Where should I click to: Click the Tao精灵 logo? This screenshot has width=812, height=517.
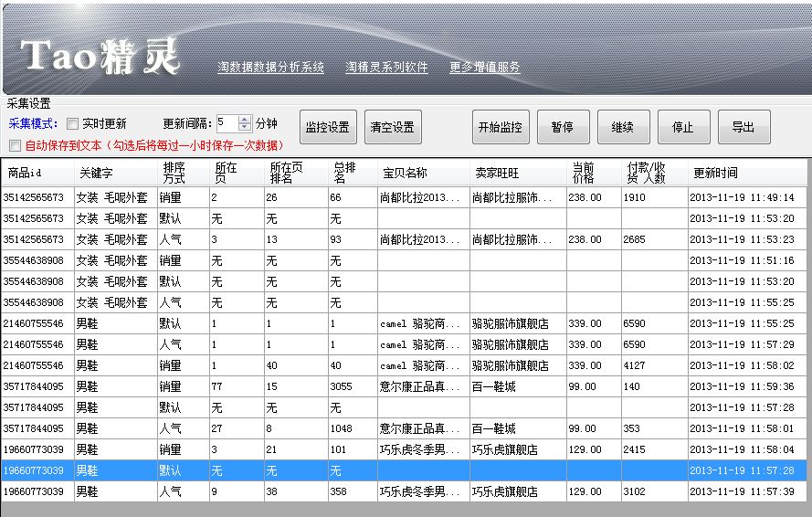pos(100,57)
